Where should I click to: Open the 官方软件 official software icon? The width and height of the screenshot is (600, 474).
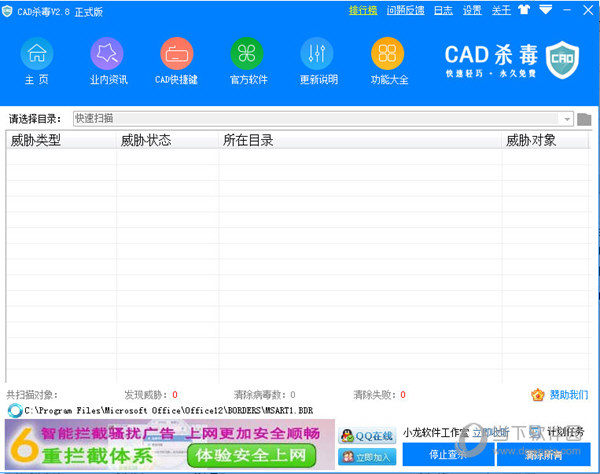247,54
